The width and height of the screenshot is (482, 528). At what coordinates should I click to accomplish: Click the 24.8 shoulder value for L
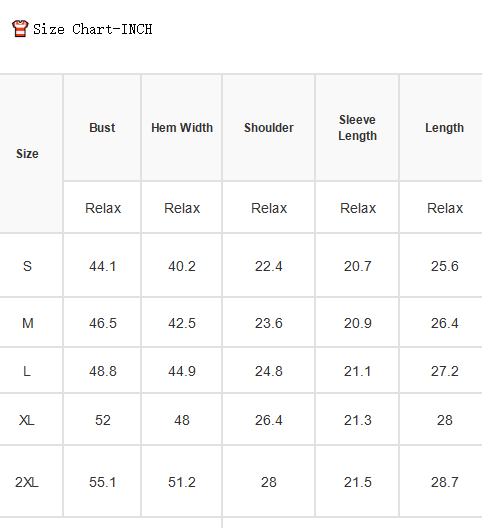coord(269,371)
